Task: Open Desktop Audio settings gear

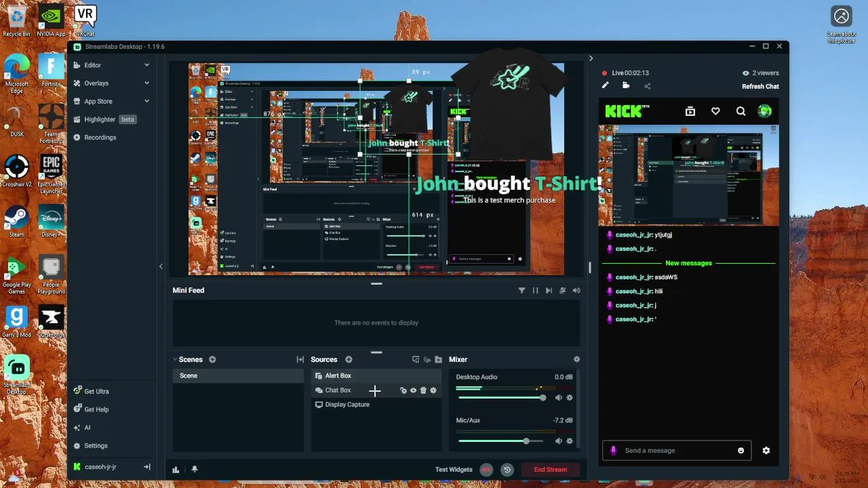Action: pos(570,398)
